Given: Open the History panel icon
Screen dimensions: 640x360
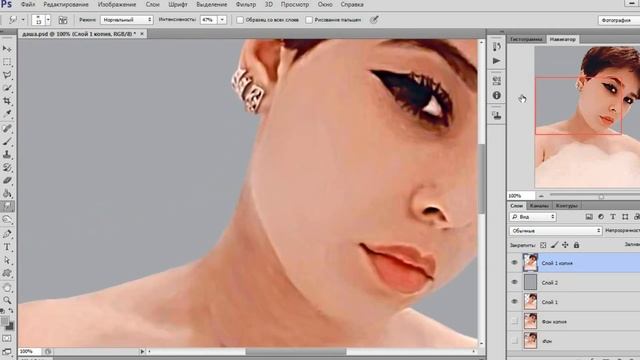Looking at the screenshot, I should tap(496, 47).
